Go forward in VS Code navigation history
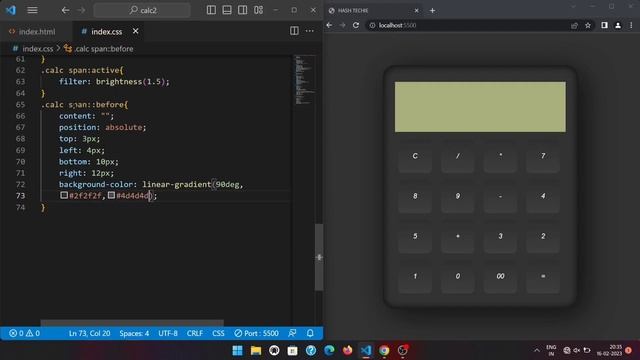The height and width of the screenshot is (360, 640). (82, 10)
